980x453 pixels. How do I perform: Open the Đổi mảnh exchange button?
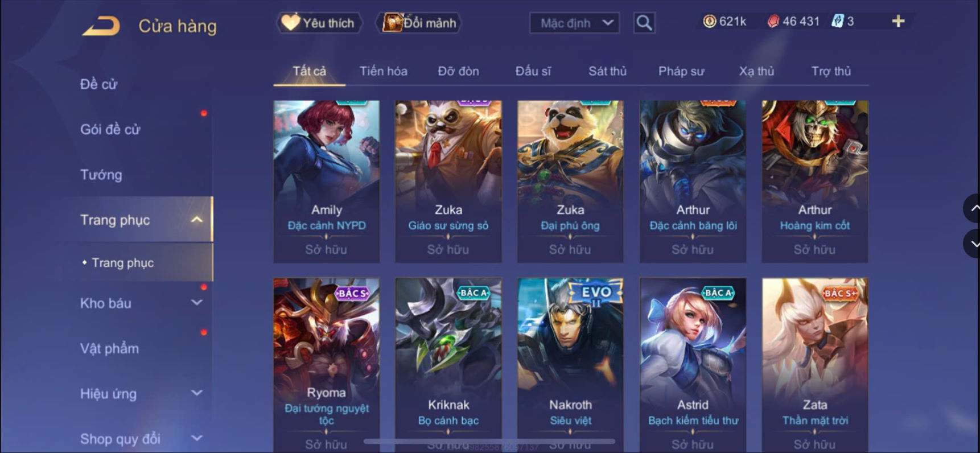pos(419,23)
